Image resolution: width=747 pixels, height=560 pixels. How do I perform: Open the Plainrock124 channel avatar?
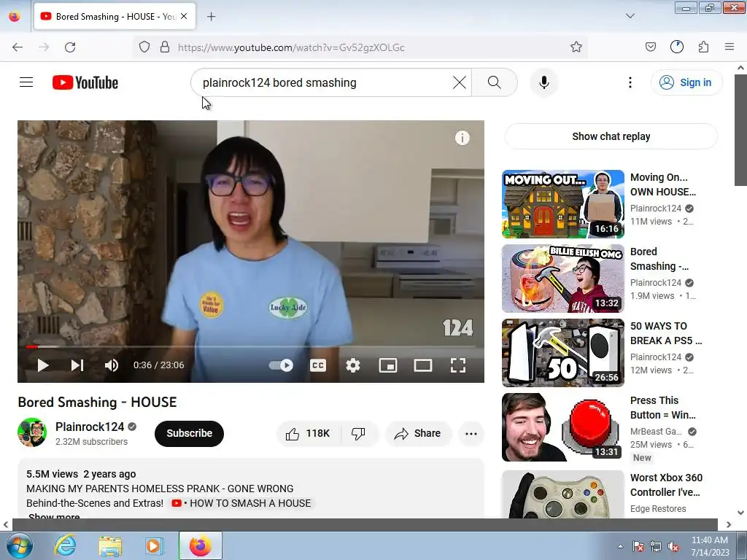click(x=32, y=432)
